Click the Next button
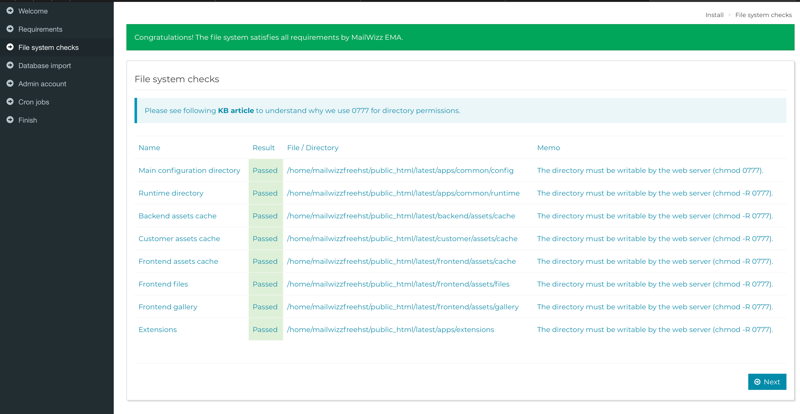 (x=767, y=382)
